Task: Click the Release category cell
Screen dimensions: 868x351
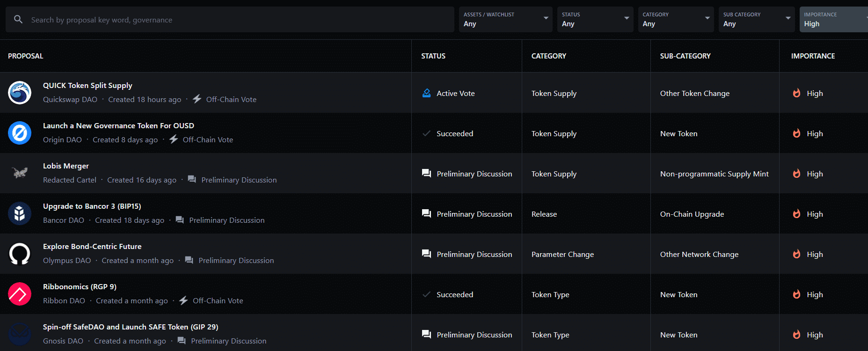Action: coord(544,214)
